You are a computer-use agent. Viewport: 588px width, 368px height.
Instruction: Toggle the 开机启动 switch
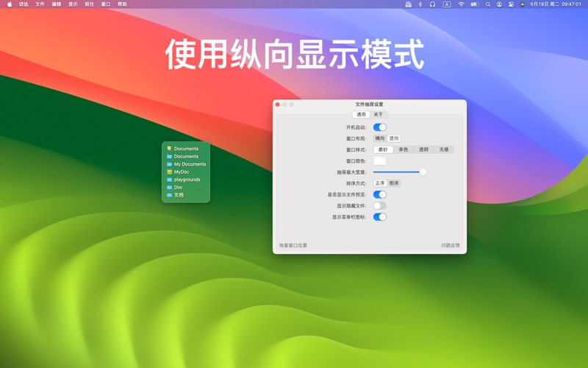click(379, 127)
